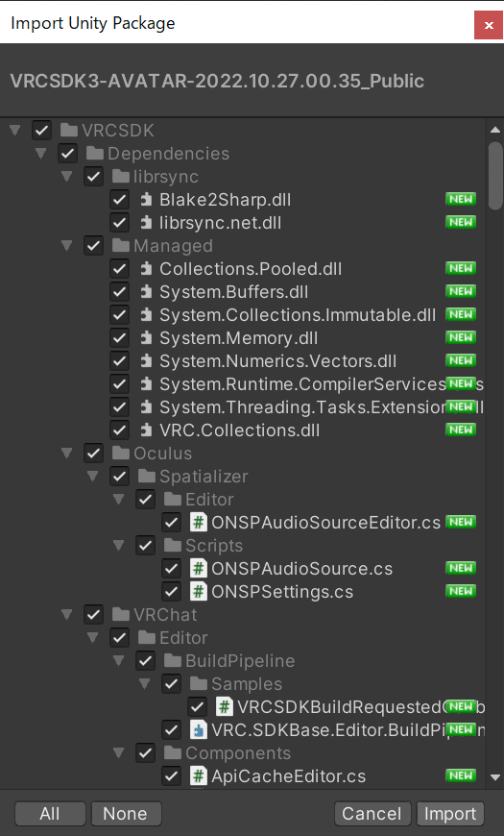Click the Components folder icon

click(x=173, y=753)
